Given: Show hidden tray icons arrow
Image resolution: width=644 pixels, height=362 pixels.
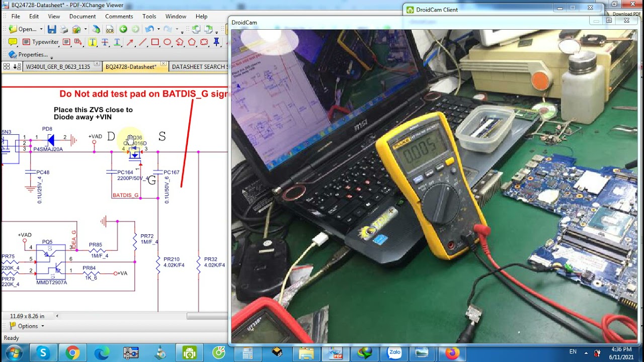Looking at the screenshot, I should coord(585,352).
